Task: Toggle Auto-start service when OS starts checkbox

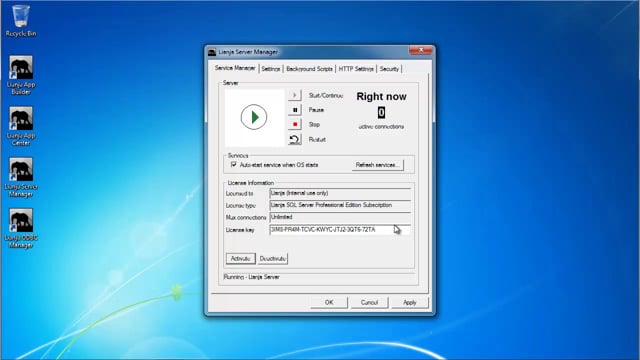Action: 234,164
